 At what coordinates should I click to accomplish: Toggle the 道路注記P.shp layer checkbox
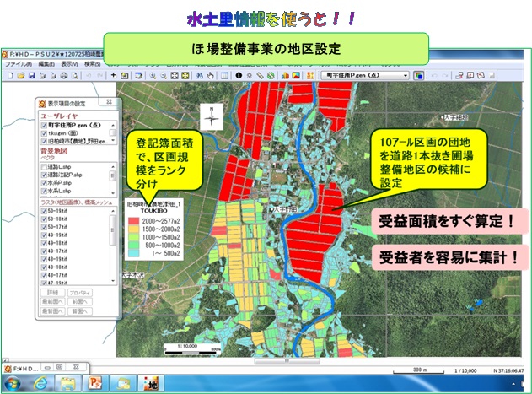44,175
